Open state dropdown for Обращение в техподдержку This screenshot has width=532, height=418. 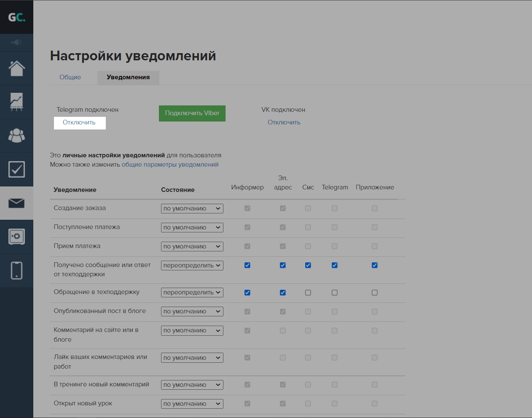pyautogui.click(x=192, y=292)
